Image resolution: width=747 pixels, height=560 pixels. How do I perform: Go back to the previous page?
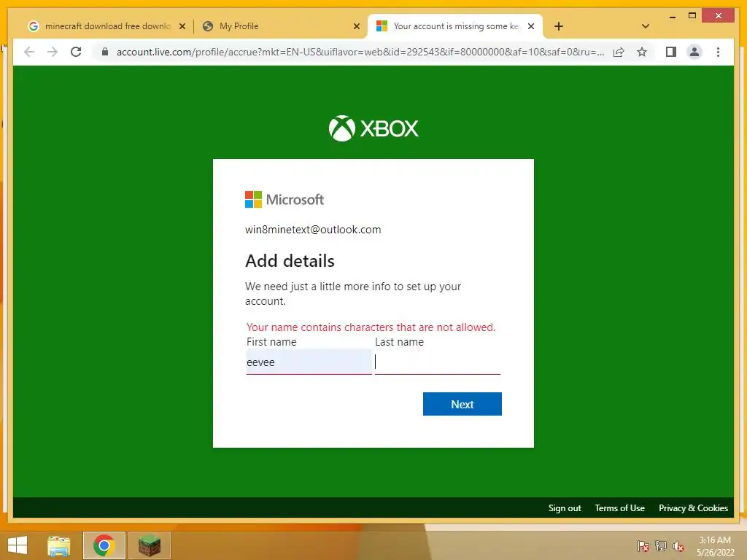[x=29, y=52]
